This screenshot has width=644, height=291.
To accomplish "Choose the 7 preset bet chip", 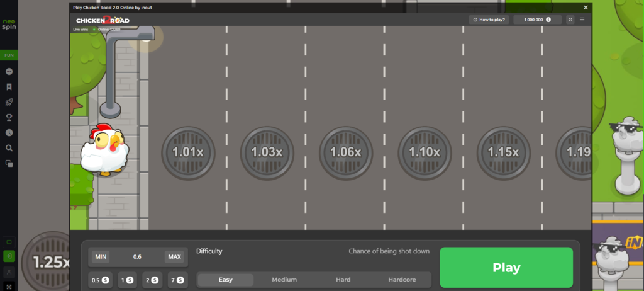I will [178, 280].
